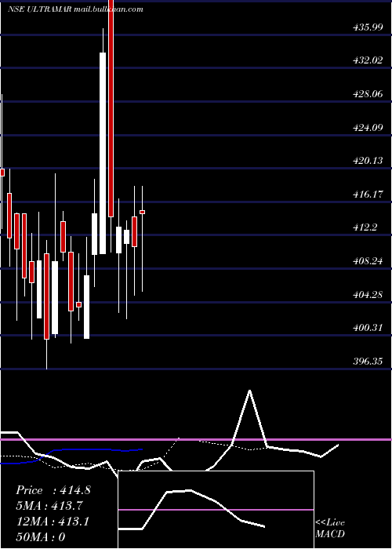Click the 432.02 price axis label
392x549 pixels.
pos(368,60)
